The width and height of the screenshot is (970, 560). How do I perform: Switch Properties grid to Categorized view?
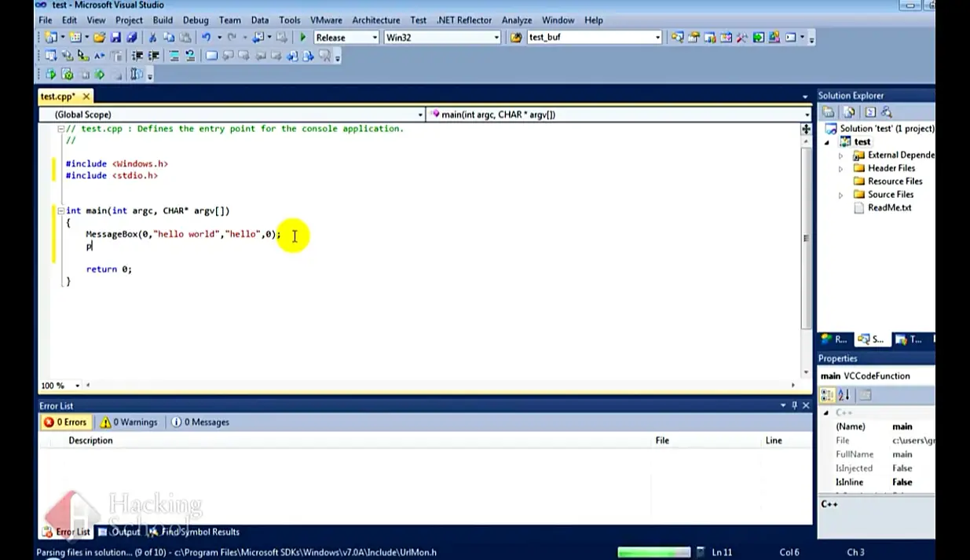click(x=828, y=395)
